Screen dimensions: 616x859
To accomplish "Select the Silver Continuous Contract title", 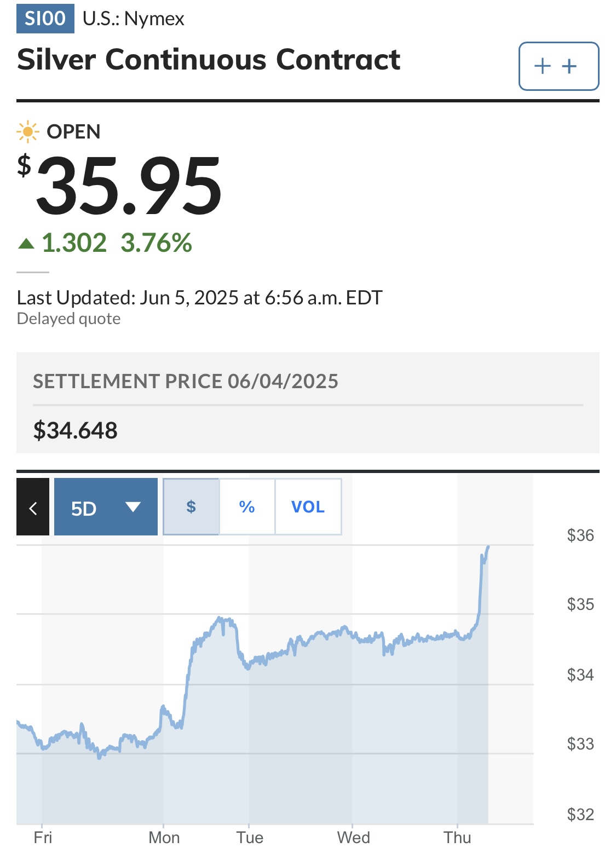I will point(209,60).
